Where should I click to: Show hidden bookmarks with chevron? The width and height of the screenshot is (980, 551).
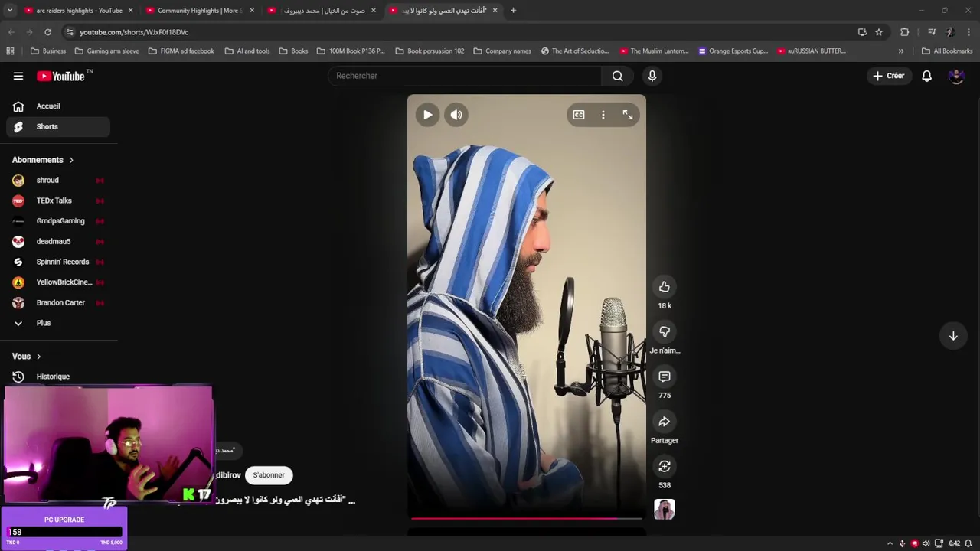point(901,51)
